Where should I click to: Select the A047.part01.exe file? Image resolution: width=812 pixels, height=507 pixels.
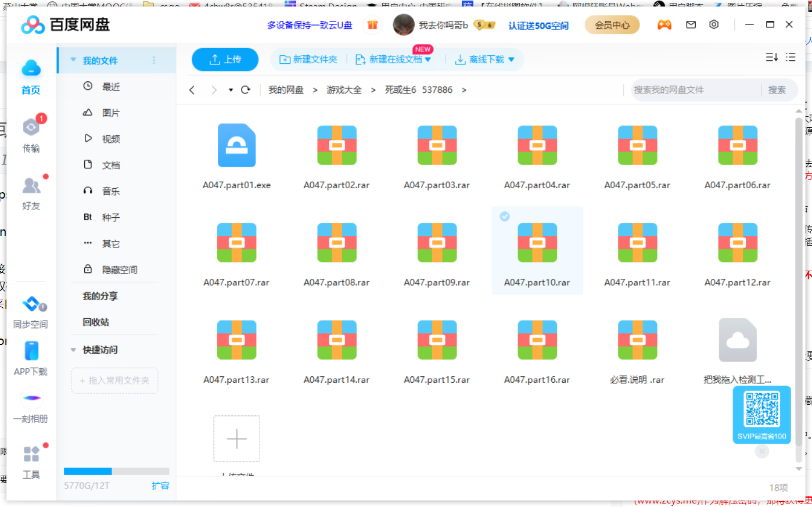click(x=236, y=156)
